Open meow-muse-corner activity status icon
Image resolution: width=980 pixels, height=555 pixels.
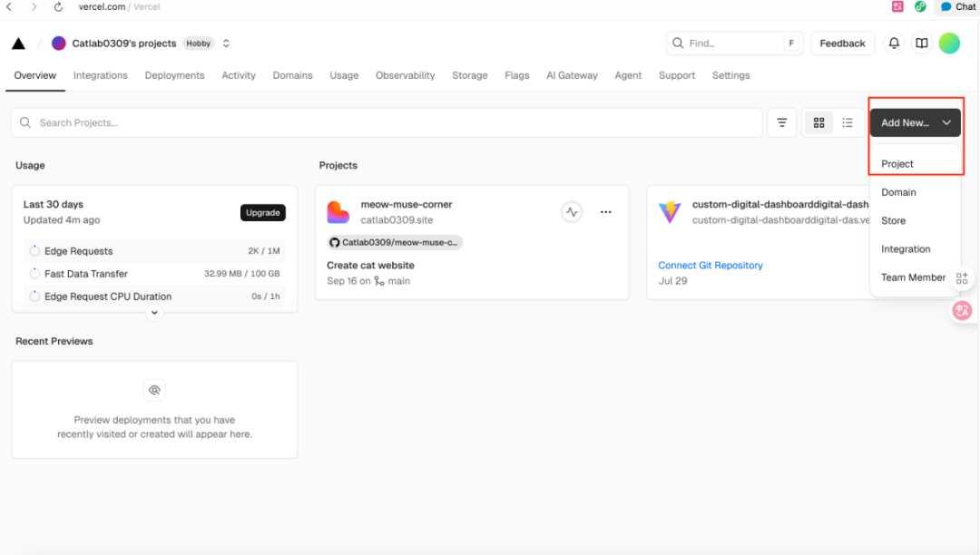tap(572, 212)
